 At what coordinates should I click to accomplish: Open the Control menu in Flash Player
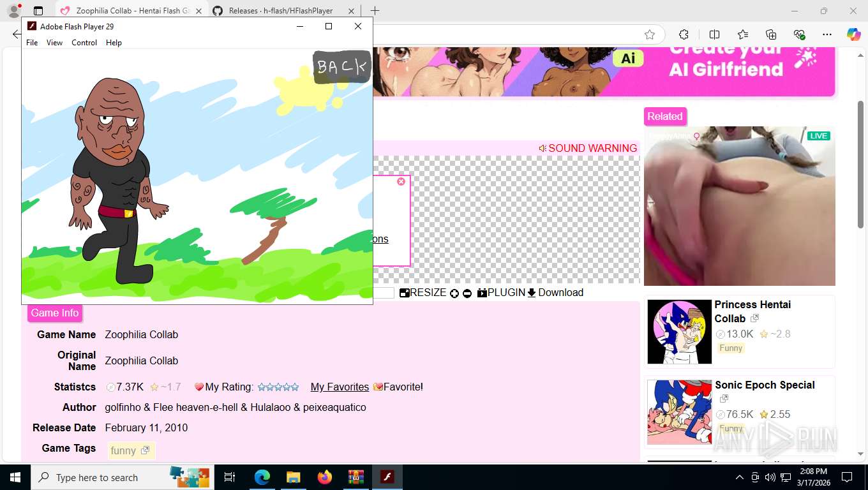[x=84, y=43]
